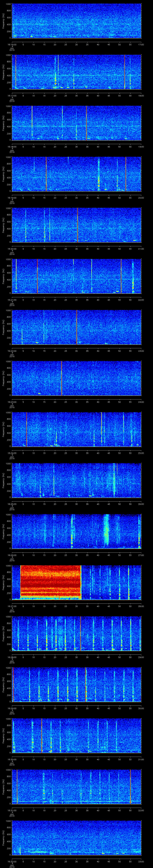Open the spectrogram starting at 16:21:00
This screenshot has width=153, height=868.
coord(76,276)
